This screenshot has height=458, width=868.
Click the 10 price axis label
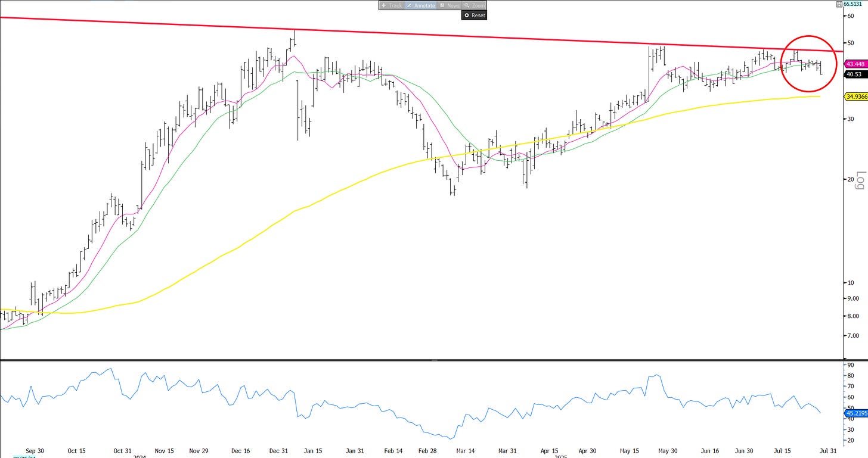(x=850, y=282)
